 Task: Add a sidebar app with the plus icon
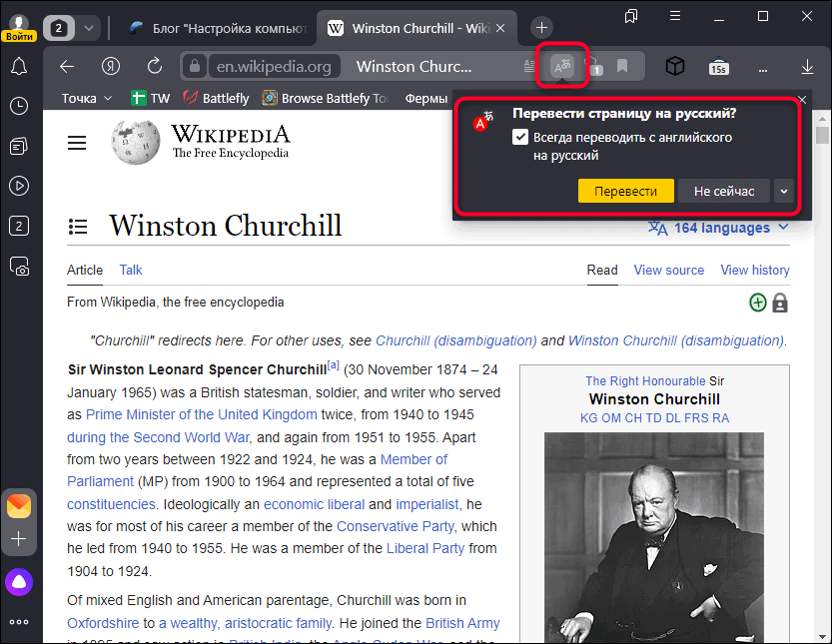pyautogui.click(x=19, y=539)
